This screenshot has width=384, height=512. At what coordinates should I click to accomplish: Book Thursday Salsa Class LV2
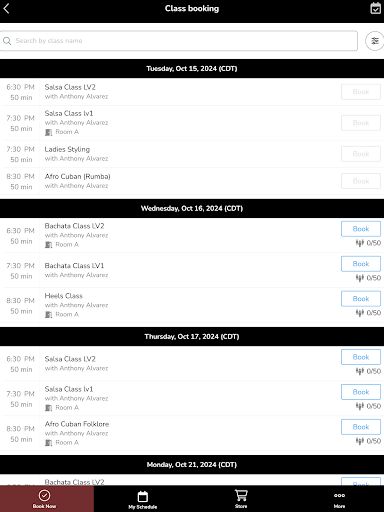coord(361,357)
